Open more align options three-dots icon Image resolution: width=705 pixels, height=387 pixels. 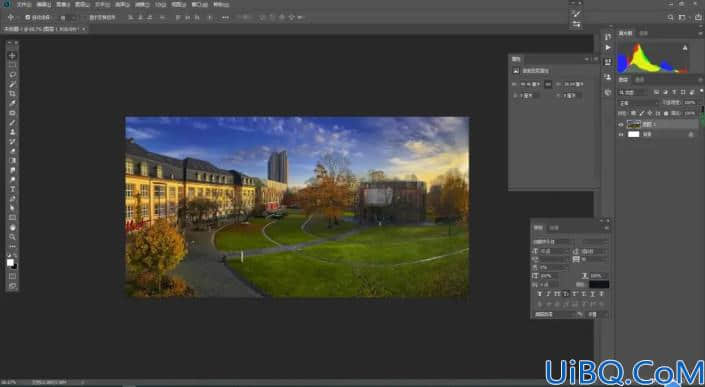[x=225, y=17]
